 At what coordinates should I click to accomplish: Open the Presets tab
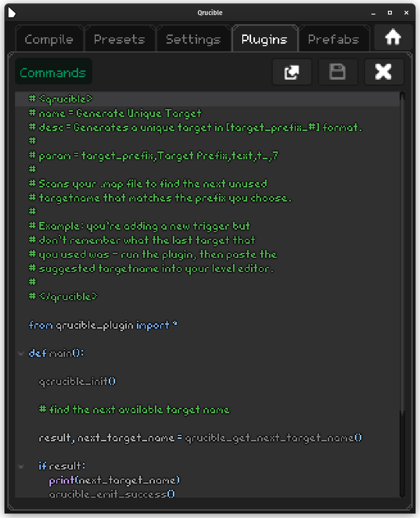(x=119, y=39)
